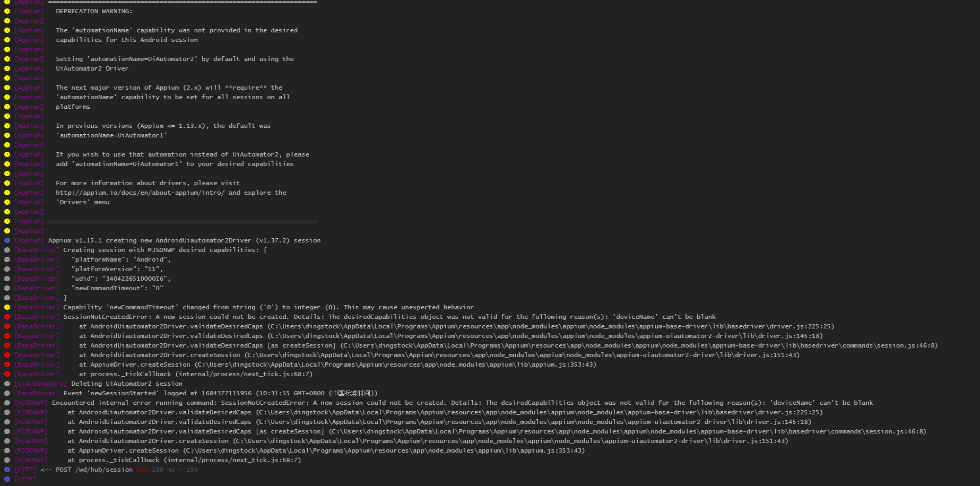
Task: Click the 'automationName=UiAutomator1' default line text
Action: click(x=111, y=135)
